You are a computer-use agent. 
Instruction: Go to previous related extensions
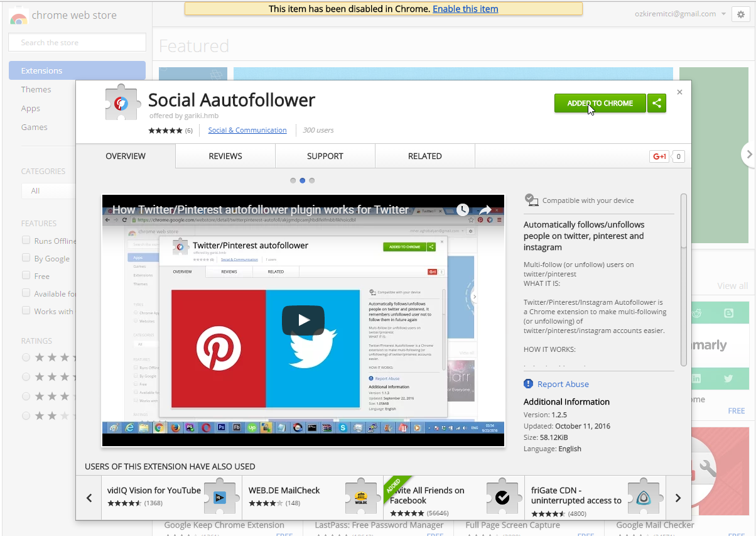(x=89, y=498)
